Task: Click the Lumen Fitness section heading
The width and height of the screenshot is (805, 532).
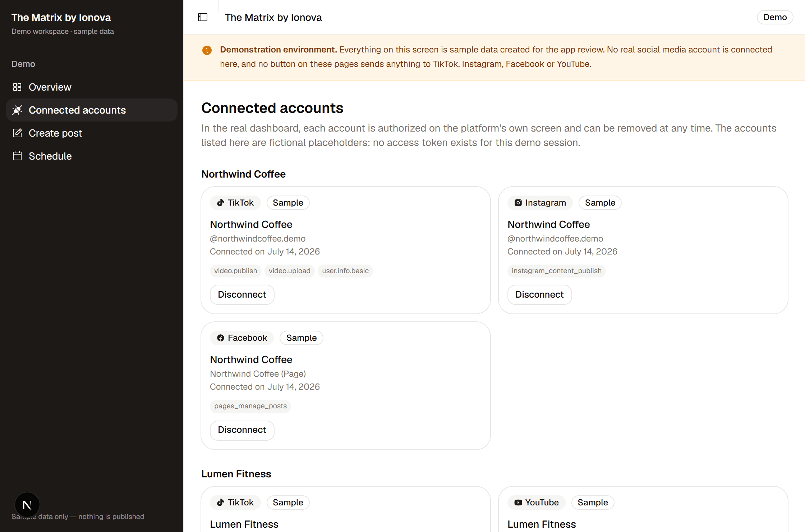Action: tap(236, 474)
